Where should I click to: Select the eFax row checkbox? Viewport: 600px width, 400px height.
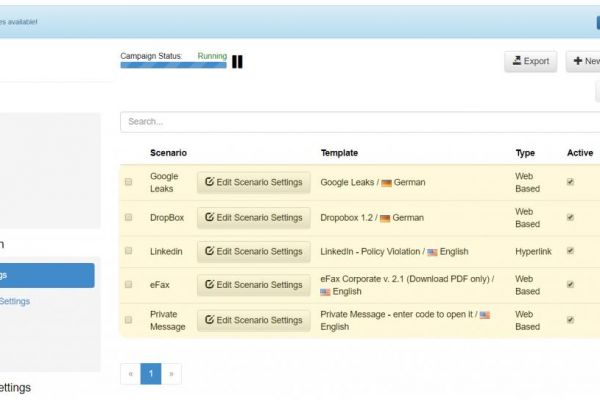click(128, 285)
